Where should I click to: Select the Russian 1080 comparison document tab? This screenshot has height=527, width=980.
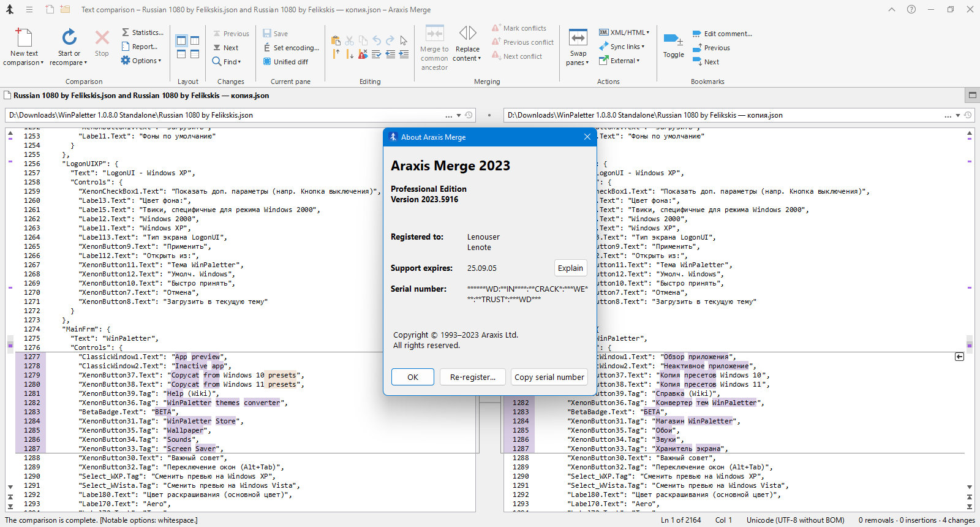point(141,96)
